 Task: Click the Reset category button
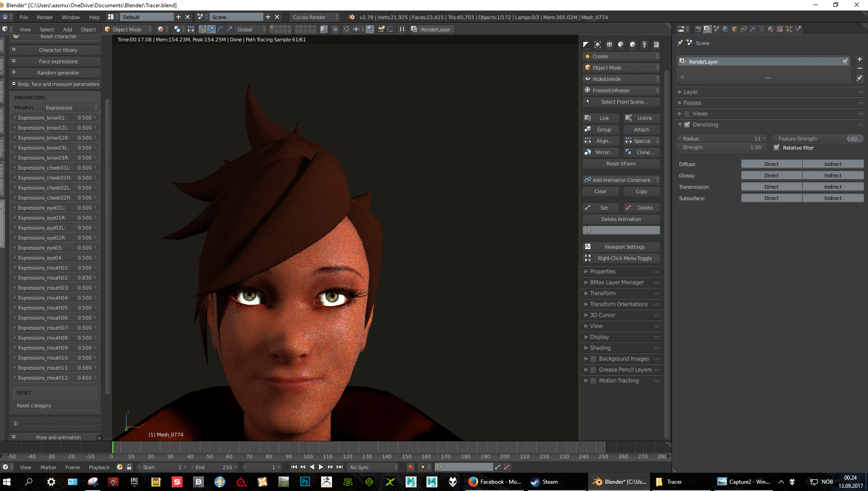55,406
